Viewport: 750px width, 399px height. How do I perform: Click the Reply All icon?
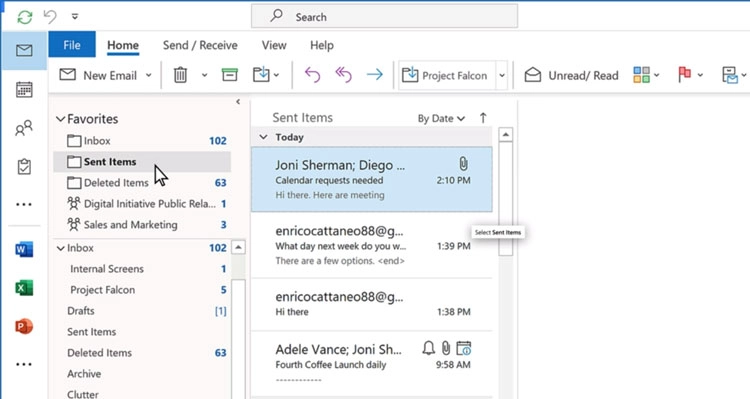coord(343,75)
